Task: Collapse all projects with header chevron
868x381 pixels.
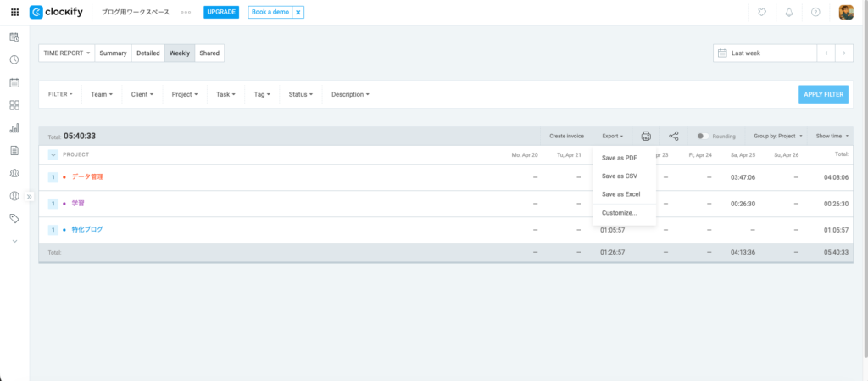Action: click(x=53, y=154)
